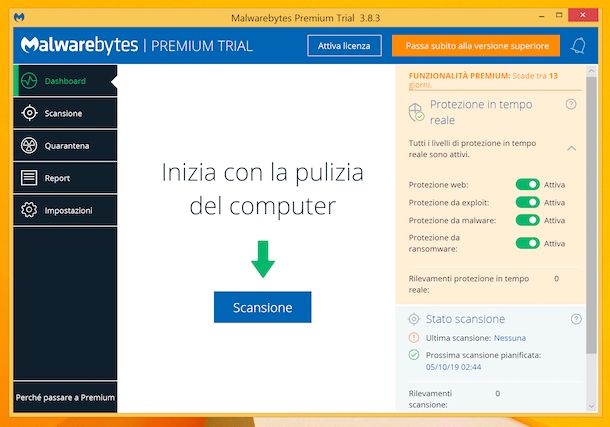610x427 pixels.
Task: Click 'Protezione in tempo reale' heading
Action: pos(481,112)
